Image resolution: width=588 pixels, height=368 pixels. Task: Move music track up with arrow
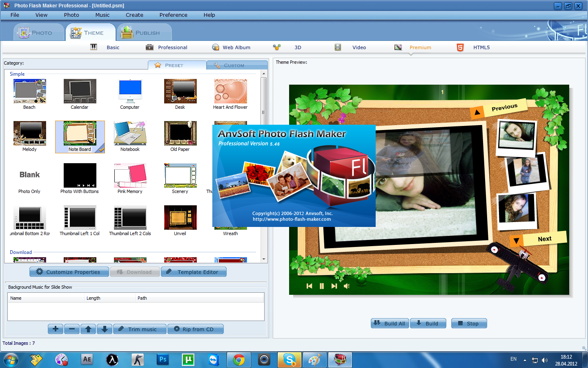[88, 329]
